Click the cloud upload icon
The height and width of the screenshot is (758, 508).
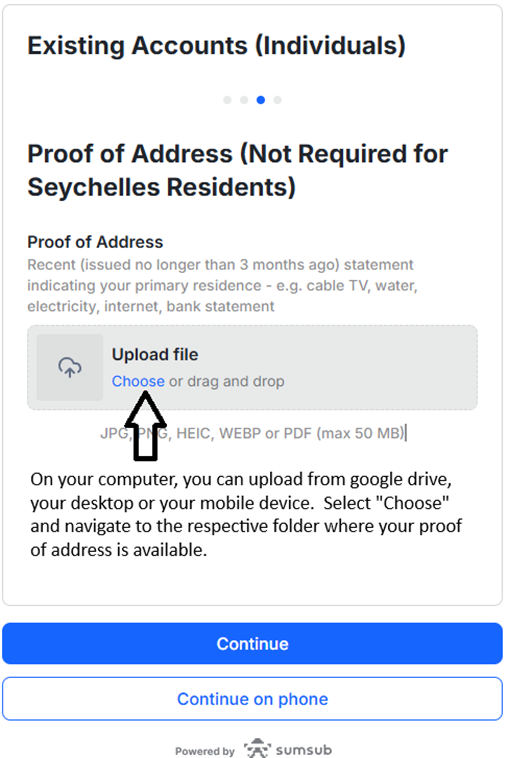(70, 367)
